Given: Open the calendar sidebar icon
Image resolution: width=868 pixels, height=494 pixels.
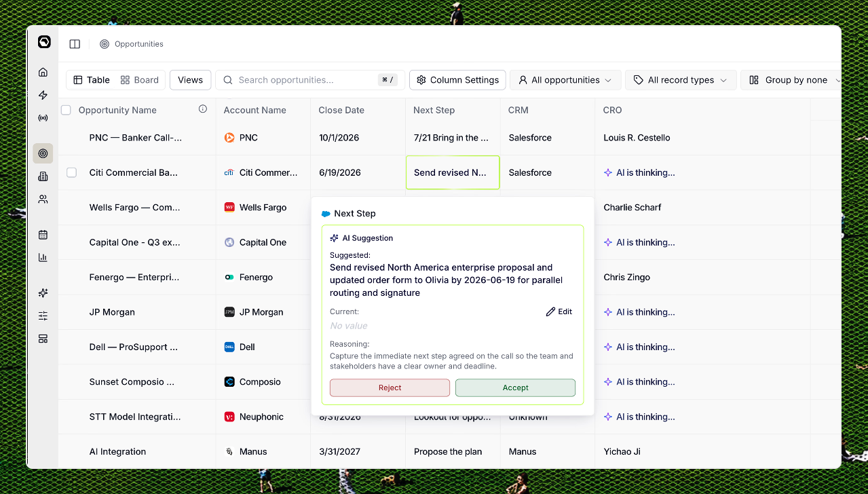Looking at the screenshot, I should click(x=43, y=235).
